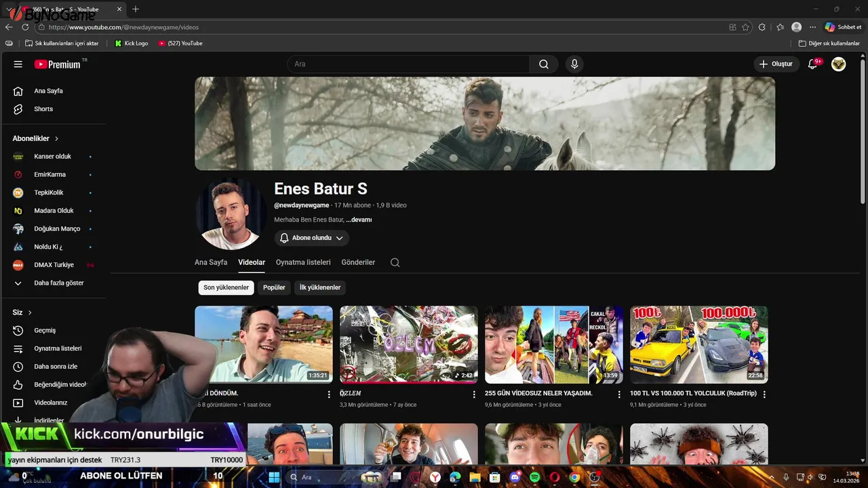Click Oluştur create button

(x=776, y=64)
